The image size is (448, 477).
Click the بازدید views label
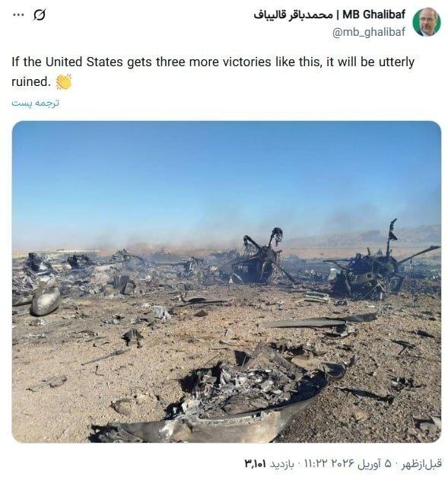click(281, 464)
